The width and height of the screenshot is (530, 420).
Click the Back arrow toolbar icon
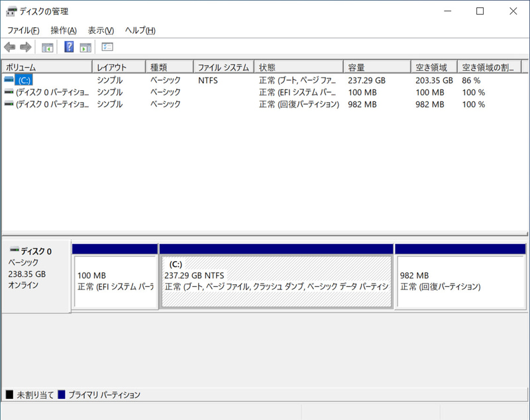[10, 47]
